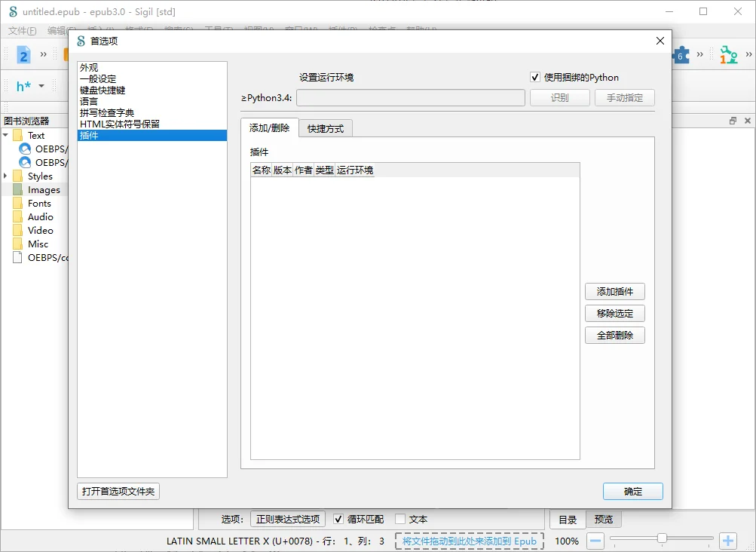
Task: Click the 移除选定 button
Action: tap(615, 313)
